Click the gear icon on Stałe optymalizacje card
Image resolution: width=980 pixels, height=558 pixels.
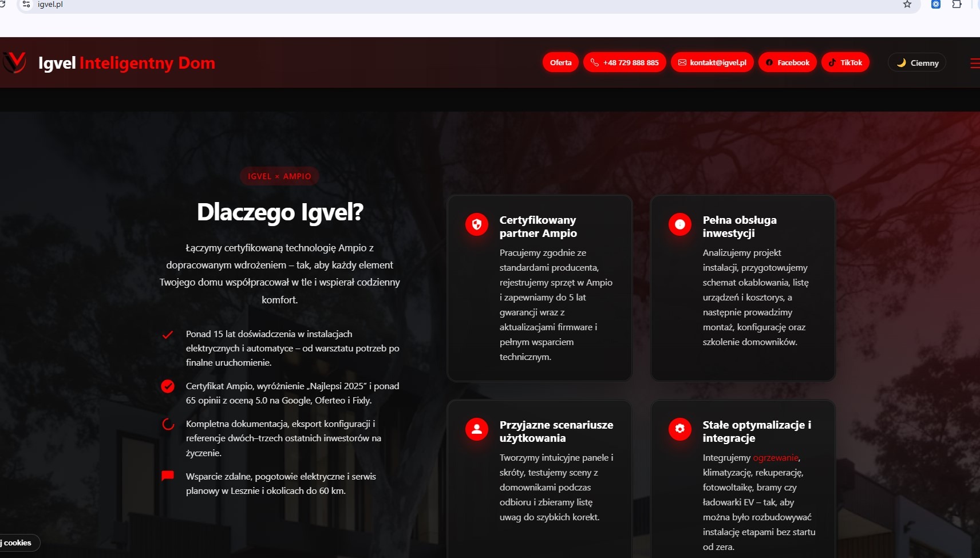(x=679, y=429)
